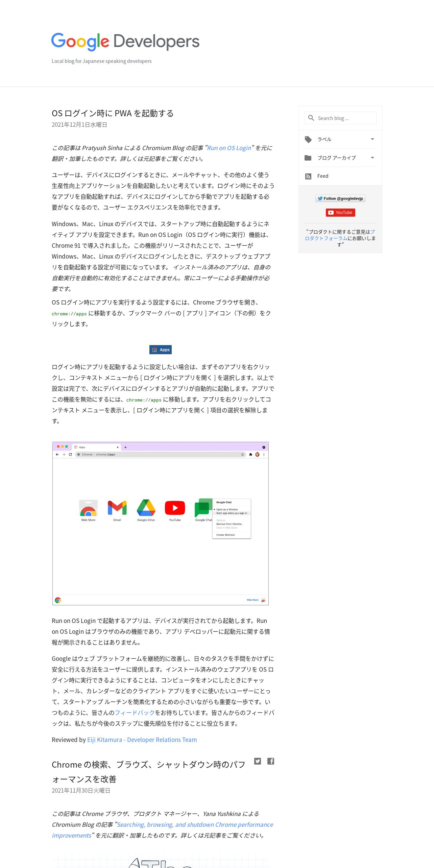Click the date 2021年11月30日火曜日
Image resolution: width=434 pixels, height=868 pixels.
click(81, 791)
